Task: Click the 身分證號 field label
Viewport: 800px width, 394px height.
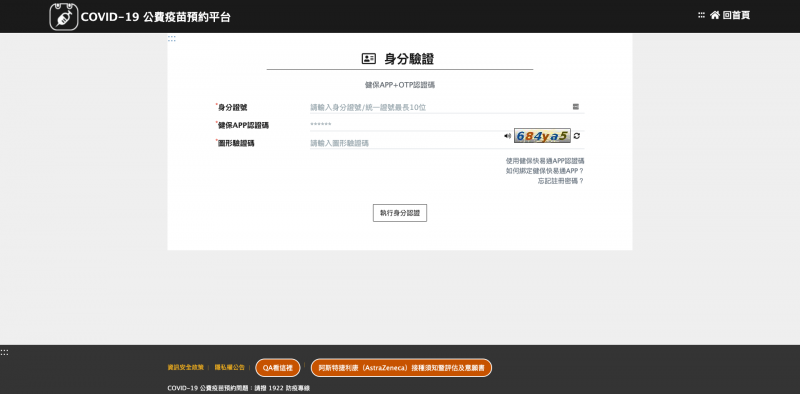Action: (x=233, y=108)
